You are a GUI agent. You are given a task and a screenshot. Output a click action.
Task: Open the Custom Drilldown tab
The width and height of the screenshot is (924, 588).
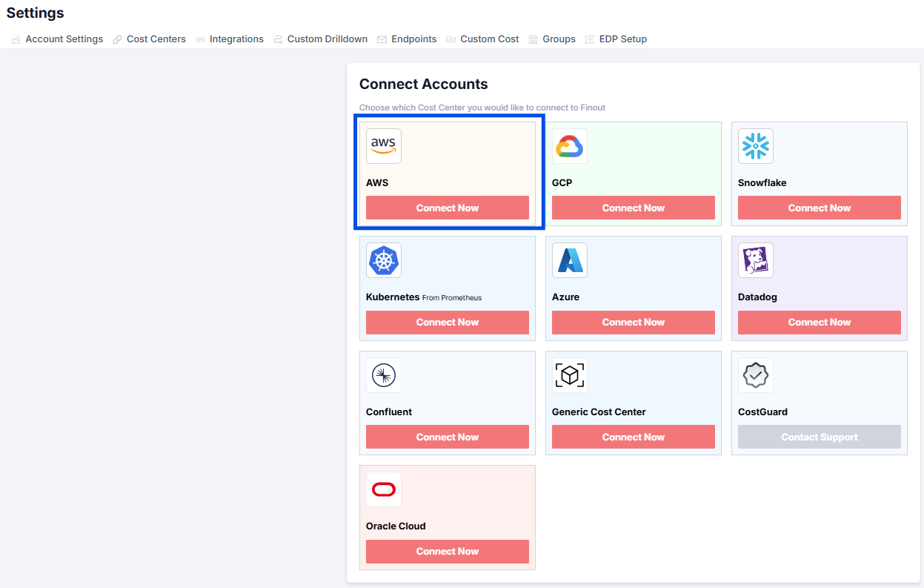click(x=327, y=39)
